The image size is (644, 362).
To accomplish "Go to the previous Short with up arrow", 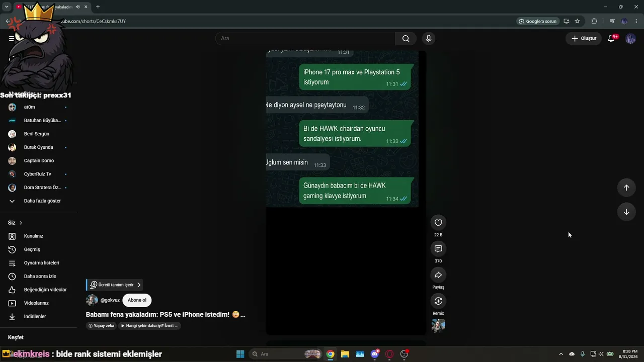I will point(626,188).
